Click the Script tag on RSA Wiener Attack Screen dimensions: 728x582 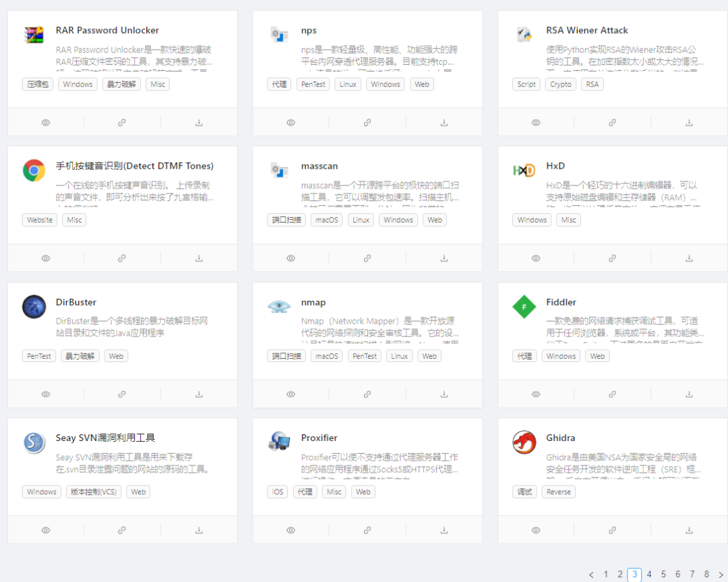526,84
